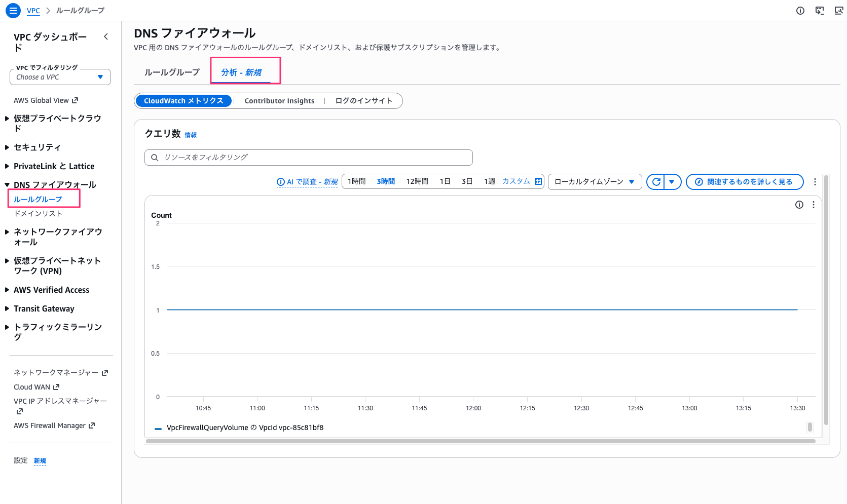Expand the セキュリティ section
Image resolution: width=847 pixels, height=504 pixels.
pyautogui.click(x=7, y=147)
